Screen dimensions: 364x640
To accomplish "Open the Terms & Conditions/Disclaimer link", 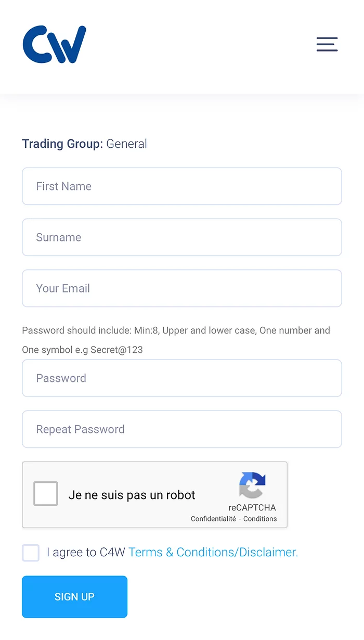I will click(213, 553).
